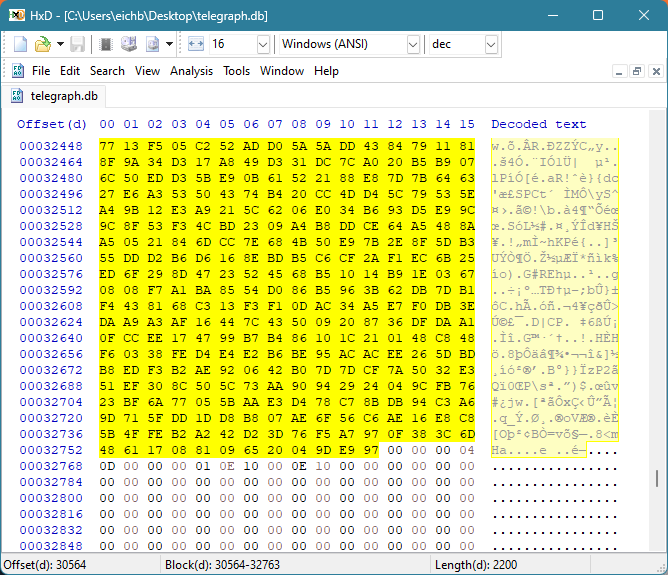The width and height of the screenshot is (668, 575).
Task: Open the bytes per row combo box showing 16
Action: pos(239,44)
